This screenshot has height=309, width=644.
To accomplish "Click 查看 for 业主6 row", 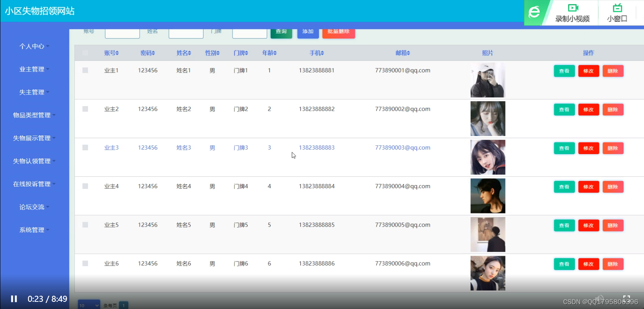I will 564,264.
